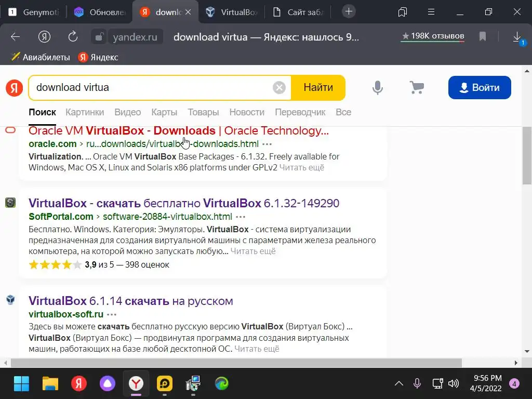The height and width of the screenshot is (399, 532).
Task: Show site security info via the lock icon
Action: 99,37
